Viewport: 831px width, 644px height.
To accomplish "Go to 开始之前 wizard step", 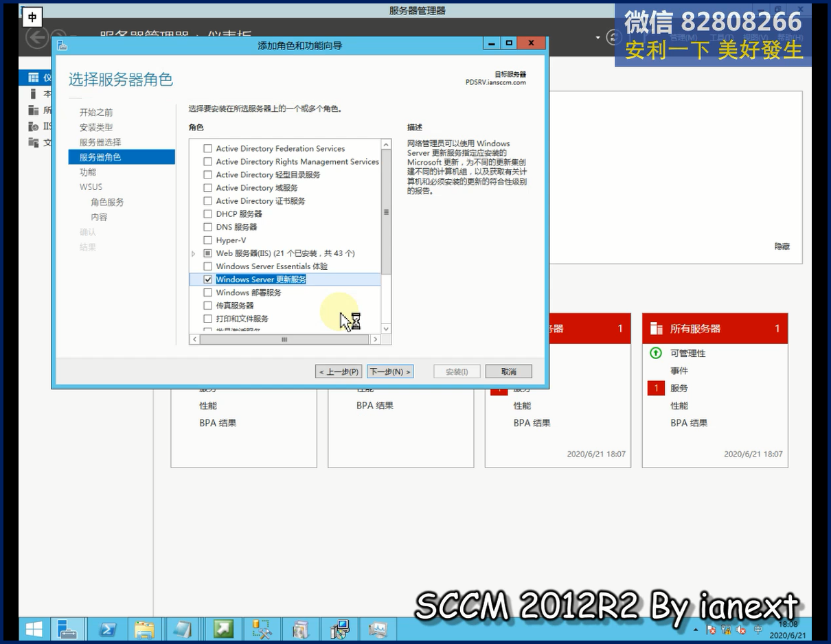I will pos(96,113).
